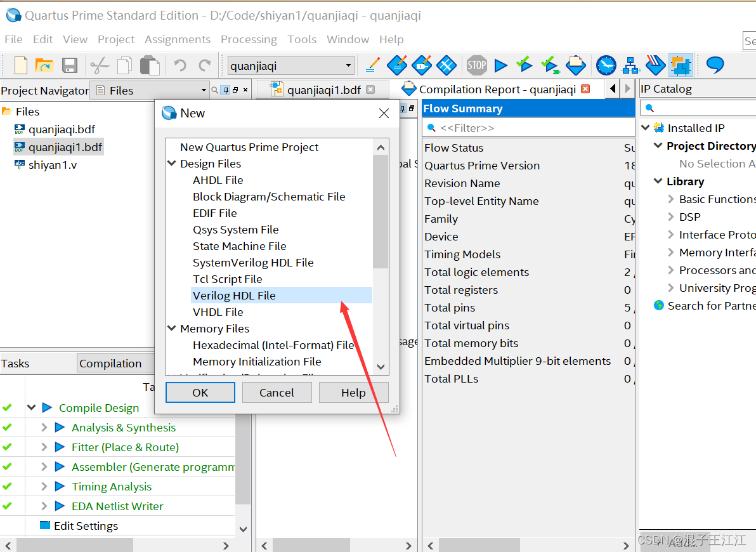Viewport: 756px width, 552px height.
Task: Run Timing Analysis task play icon
Action: pyautogui.click(x=60, y=487)
